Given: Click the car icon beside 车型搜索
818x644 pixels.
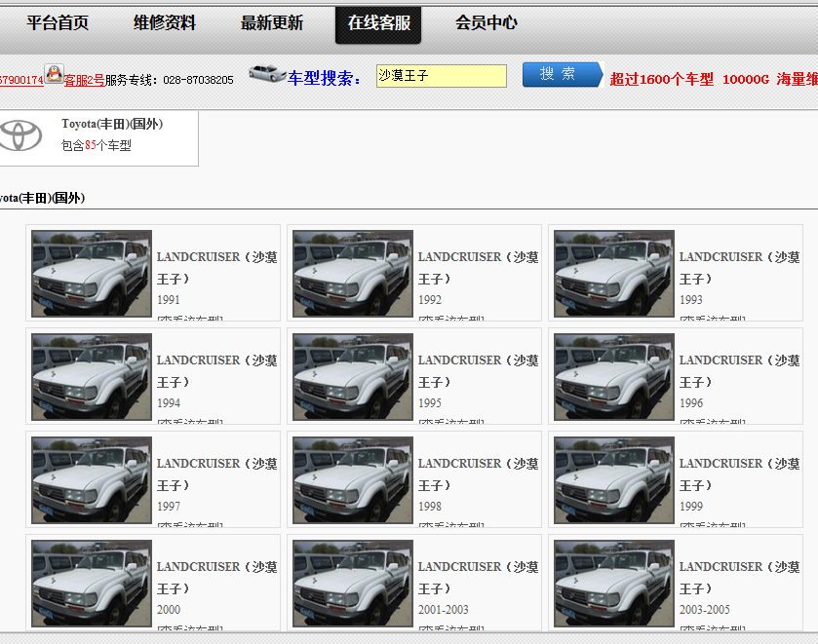Looking at the screenshot, I should coord(267,73).
